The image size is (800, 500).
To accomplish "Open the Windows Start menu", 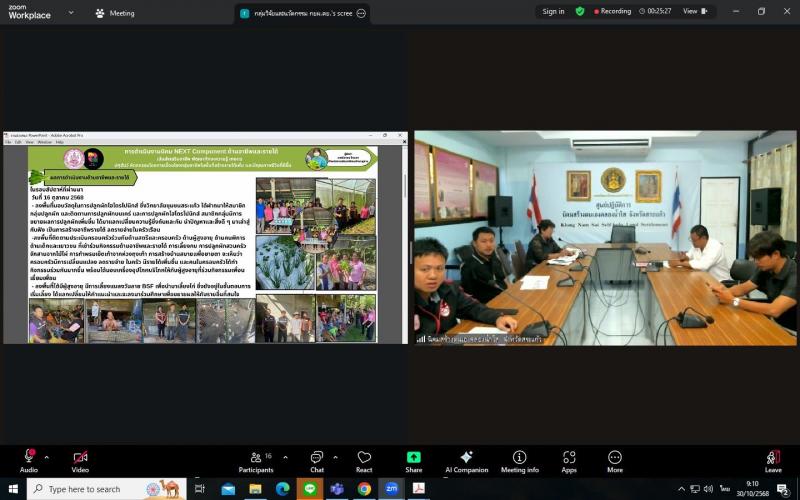I will tap(13, 489).
